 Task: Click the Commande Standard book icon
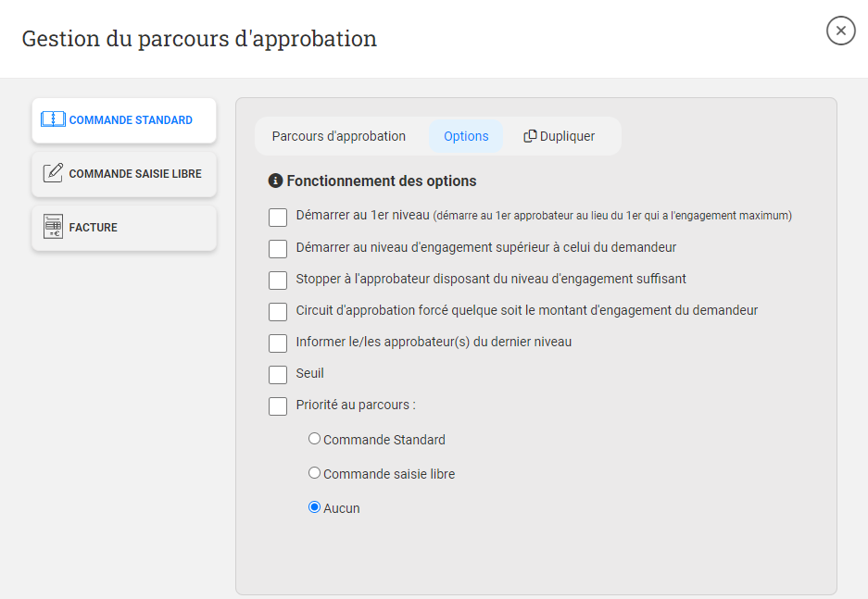[54, 119]
